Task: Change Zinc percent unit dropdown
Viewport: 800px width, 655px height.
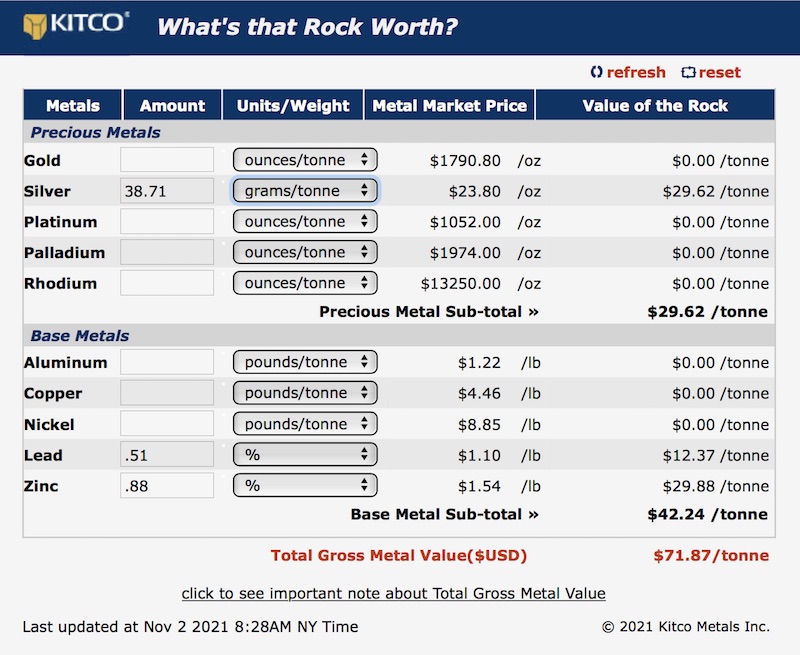Action: tap(305, 485)
